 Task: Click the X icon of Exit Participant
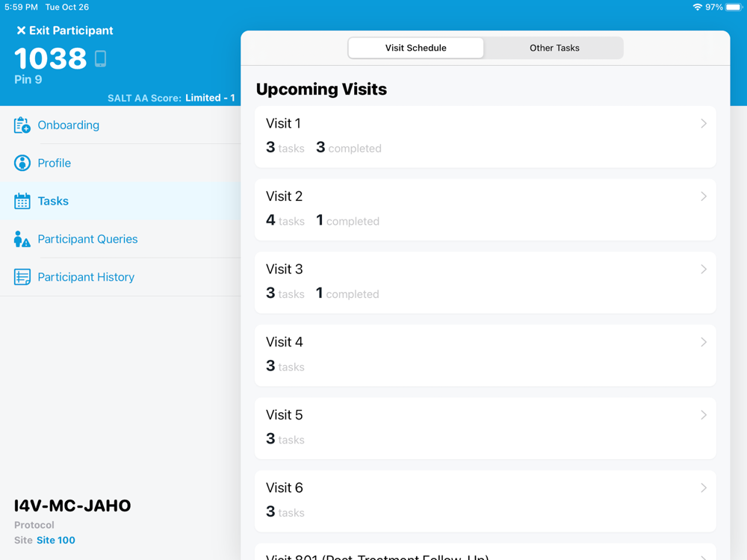pos(21,31)
